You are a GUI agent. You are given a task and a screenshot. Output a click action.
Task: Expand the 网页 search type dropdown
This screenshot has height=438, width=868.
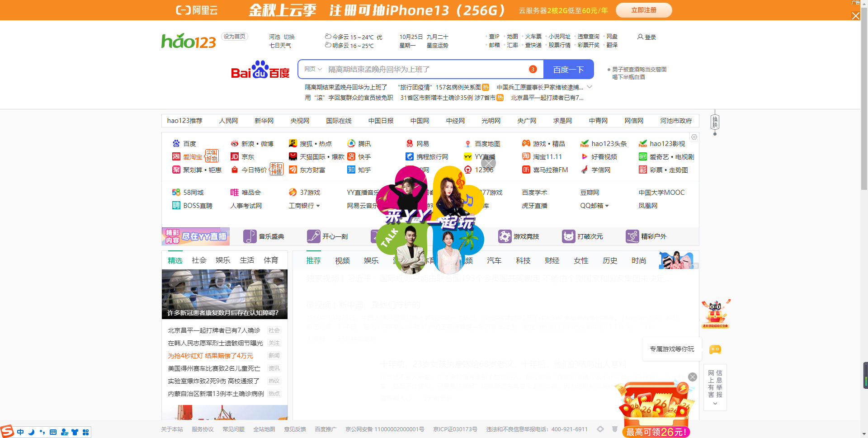[x=313, y=69]
